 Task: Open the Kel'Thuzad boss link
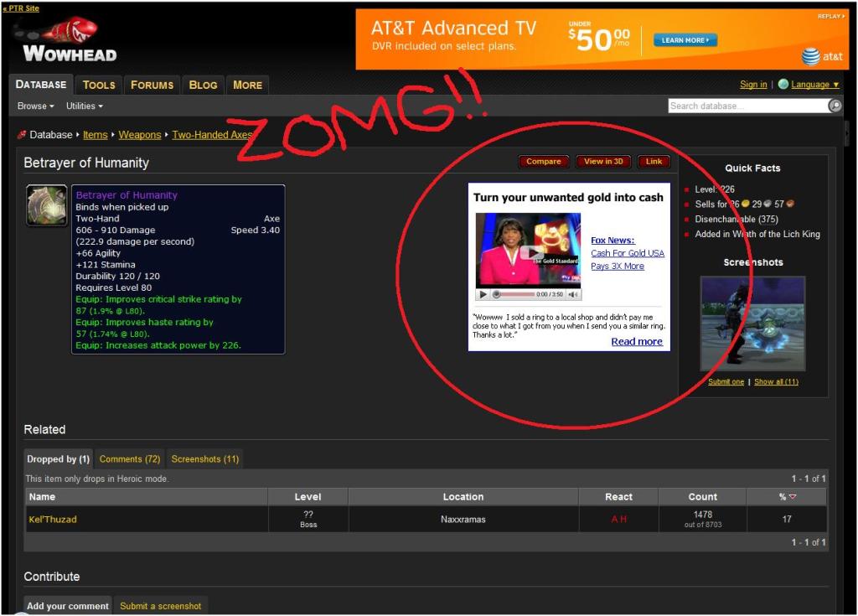click(53, 520)
